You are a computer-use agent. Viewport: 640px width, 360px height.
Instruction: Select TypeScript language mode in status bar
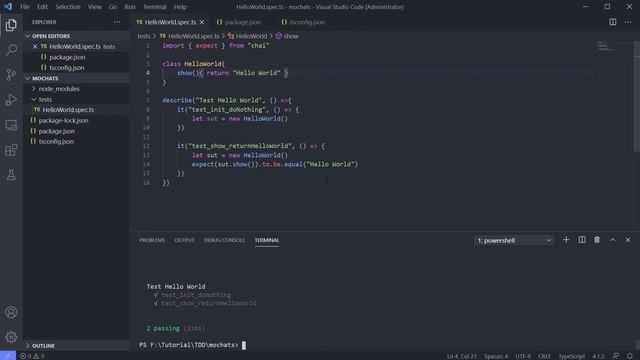tap(571, 356)
